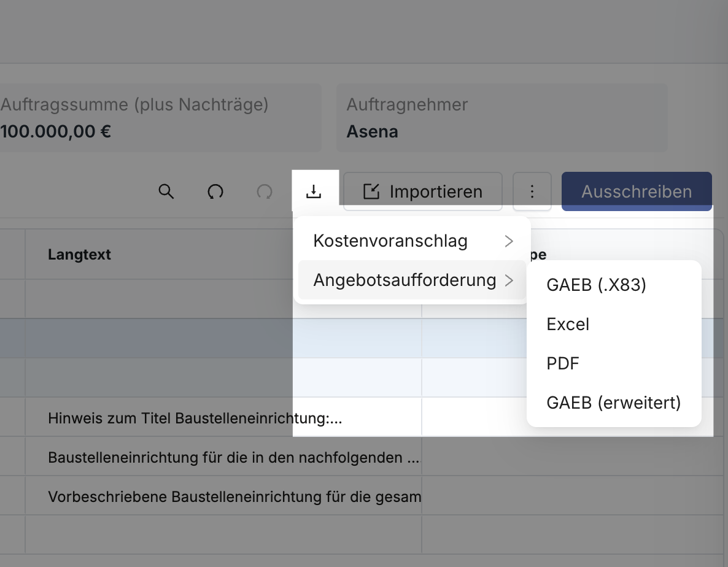Click the export download icon
The image size is (728, 567).
coord(314,191)
